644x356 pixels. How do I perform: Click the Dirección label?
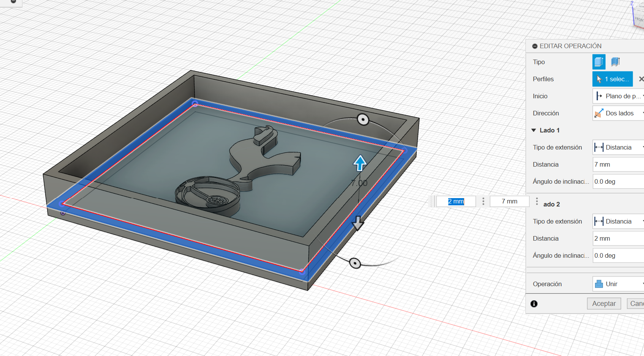(x=546, y=113)
